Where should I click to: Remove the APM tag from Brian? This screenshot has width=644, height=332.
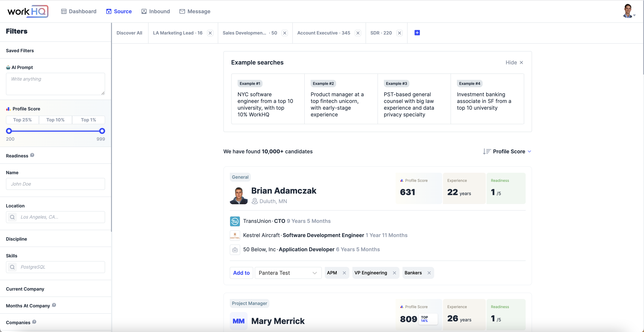[x=344, y=273]
